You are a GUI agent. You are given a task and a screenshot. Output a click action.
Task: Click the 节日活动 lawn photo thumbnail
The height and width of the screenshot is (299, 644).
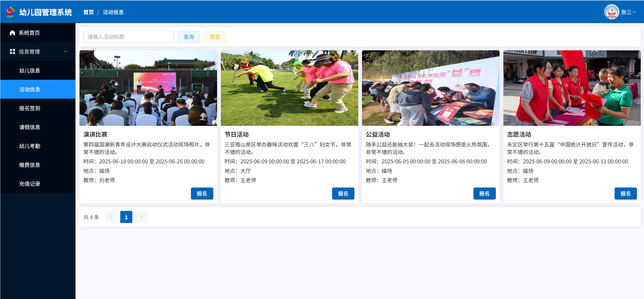coord(289,88)
